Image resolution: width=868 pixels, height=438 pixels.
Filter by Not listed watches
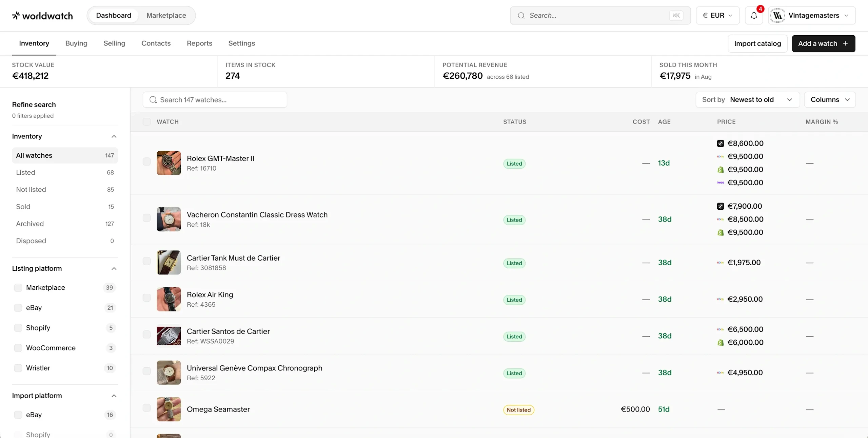click(x=65, y=190)
